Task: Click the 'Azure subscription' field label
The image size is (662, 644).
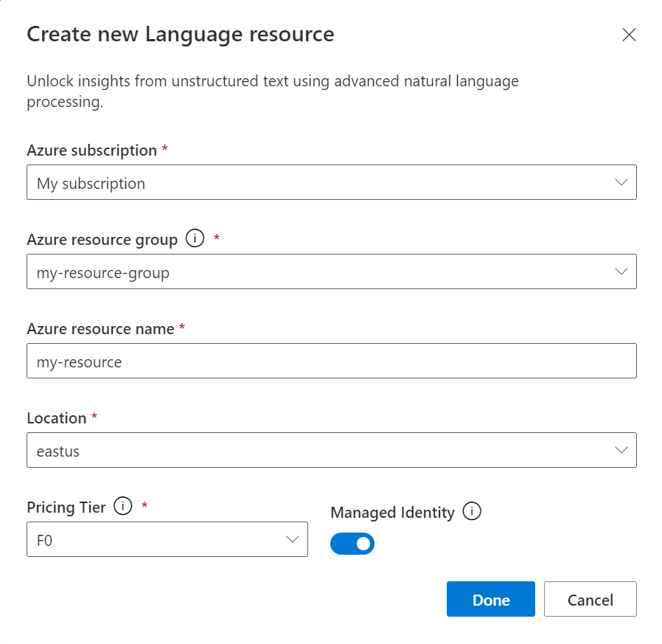Action: click(x=91, y=150)
